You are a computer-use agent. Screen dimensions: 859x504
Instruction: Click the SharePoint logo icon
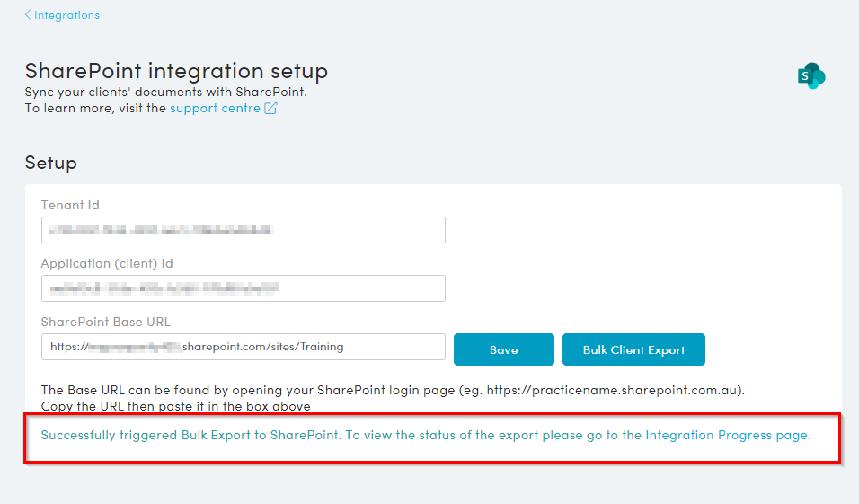pyautogui.click(x=811, y=76)
